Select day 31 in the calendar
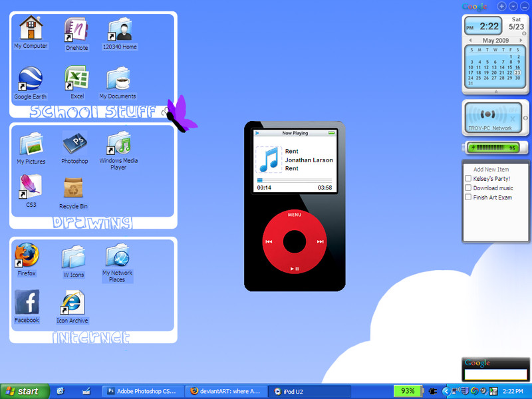This screenshot has height=399, width=532. pyautogui.click(x=470, y=83)
